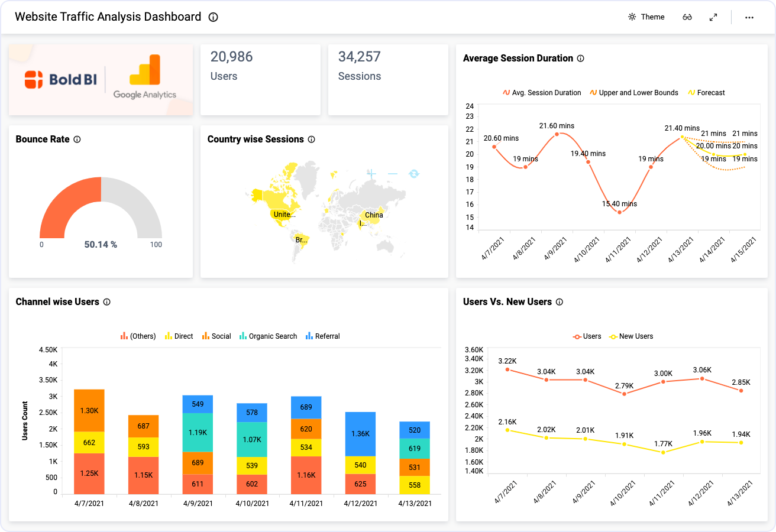
Task: Click the info icon next to Bounce Rate
Action: pos(77,140)
